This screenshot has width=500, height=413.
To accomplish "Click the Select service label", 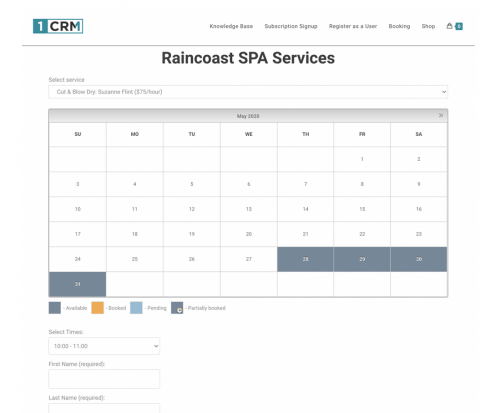I will [x=67, y=80].
